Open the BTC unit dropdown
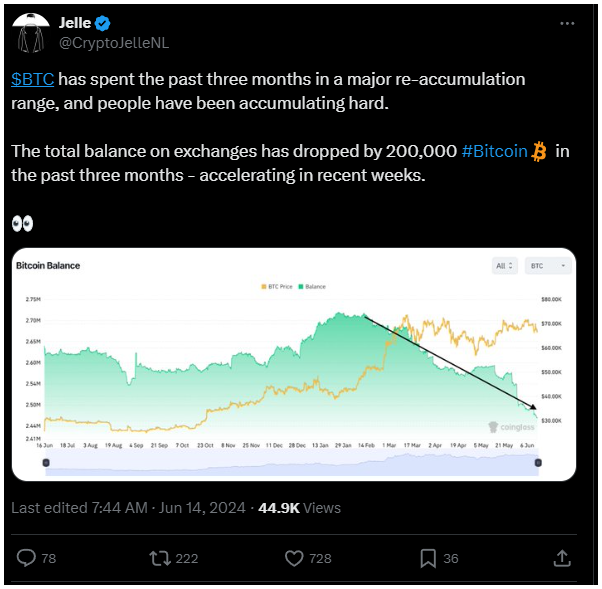The height and width of the screenshot is (589, 602). (548, 266)
